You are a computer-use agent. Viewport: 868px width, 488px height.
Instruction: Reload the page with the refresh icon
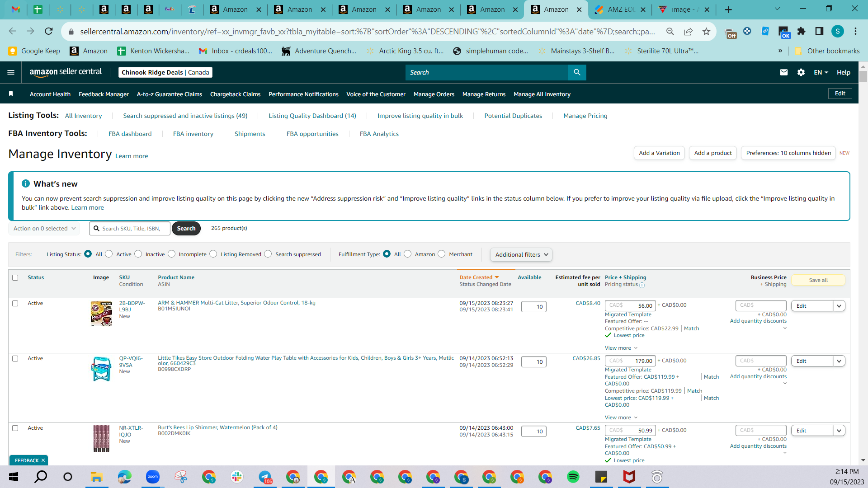[49, 31]
